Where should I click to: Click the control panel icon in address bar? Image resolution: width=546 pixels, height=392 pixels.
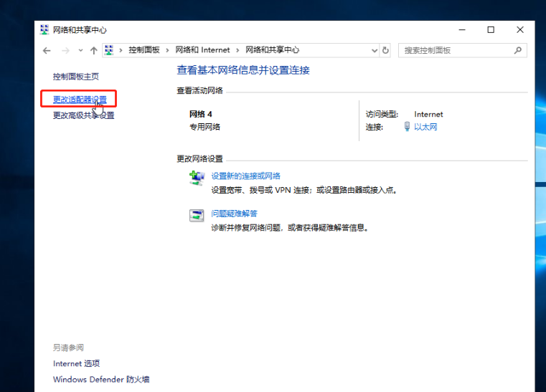point(109,50)
